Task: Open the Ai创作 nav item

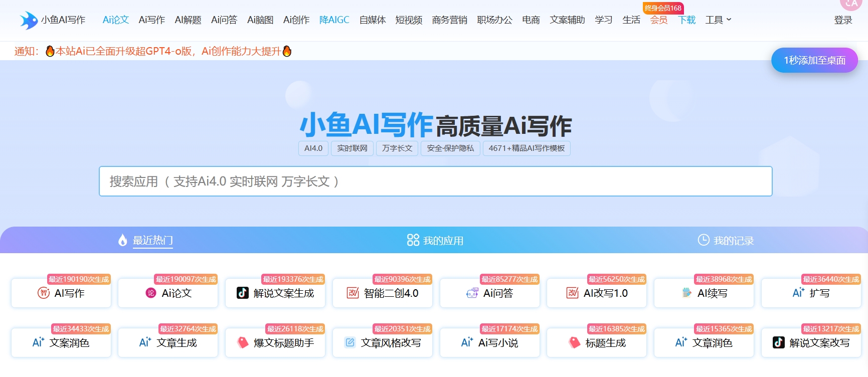Action: coord(296,20)
